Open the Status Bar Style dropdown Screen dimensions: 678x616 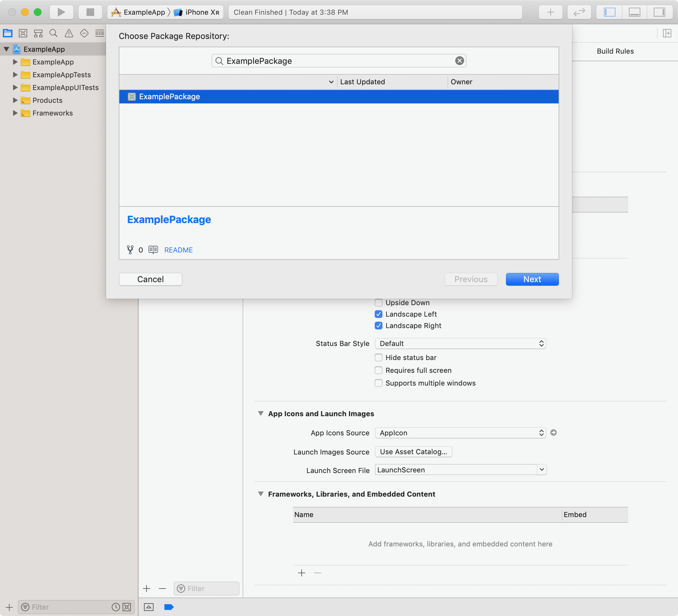click(x=460, y=343)
